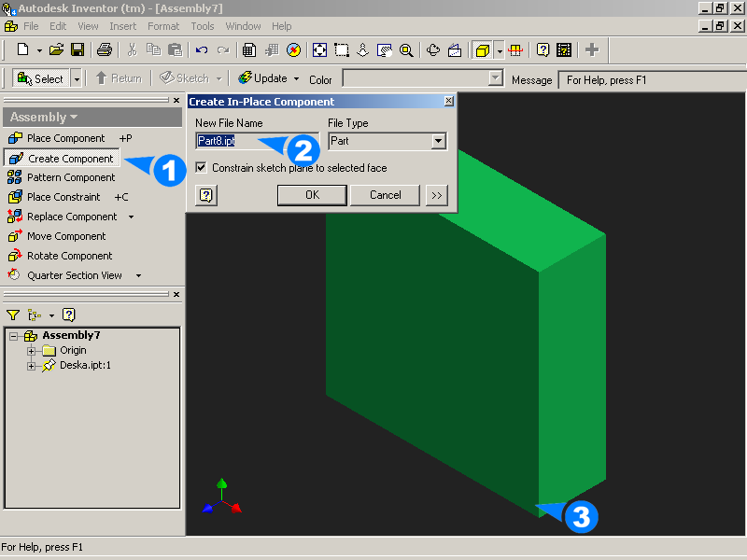
Task: Open the browser panel help icon
Action: coord(68,315)
